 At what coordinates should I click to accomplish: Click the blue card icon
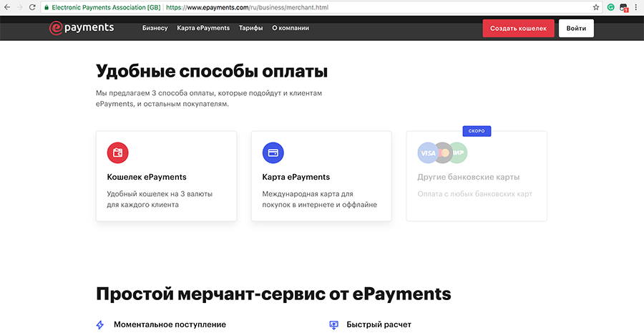(x=273, y=153)
